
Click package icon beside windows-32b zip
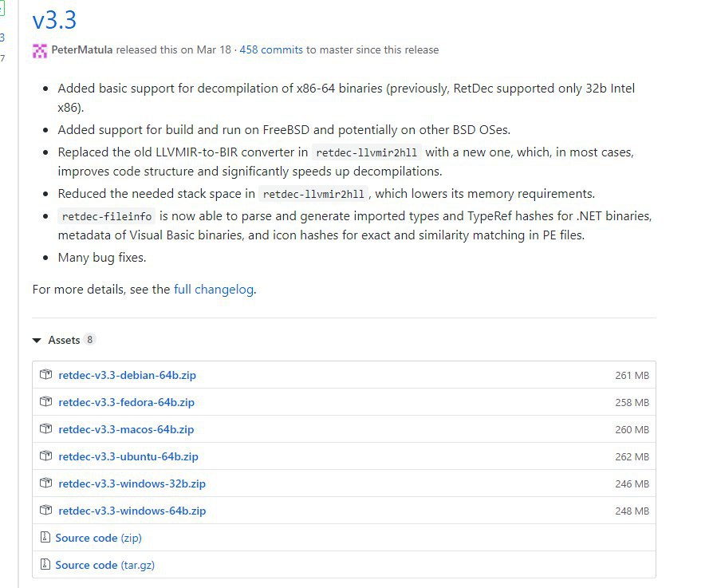45,483
